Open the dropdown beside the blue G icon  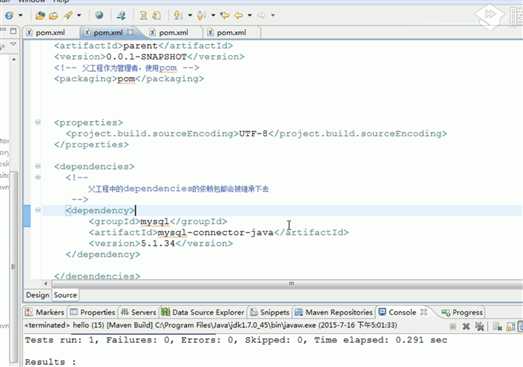(x=20, y=15)
